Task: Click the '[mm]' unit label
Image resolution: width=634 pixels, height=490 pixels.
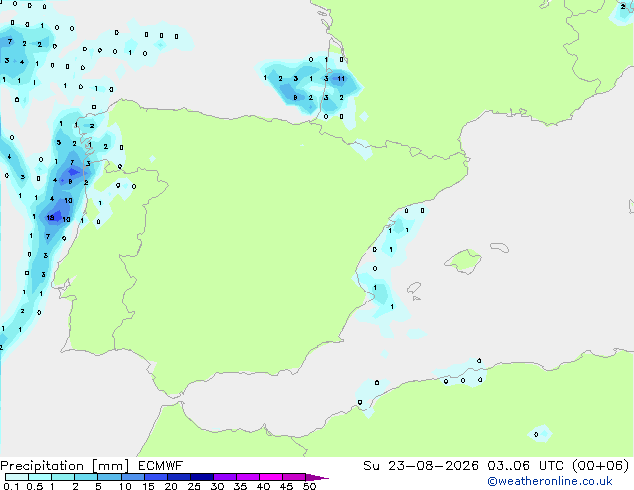Action: pyautogui.click(x=111, y=466)
